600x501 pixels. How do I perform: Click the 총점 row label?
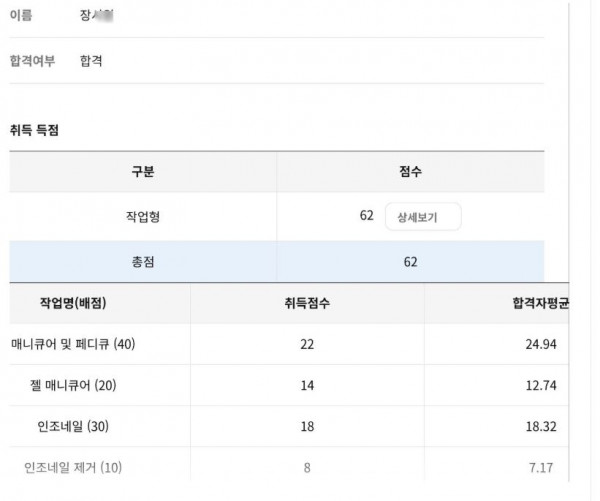[x=143, y=262]
